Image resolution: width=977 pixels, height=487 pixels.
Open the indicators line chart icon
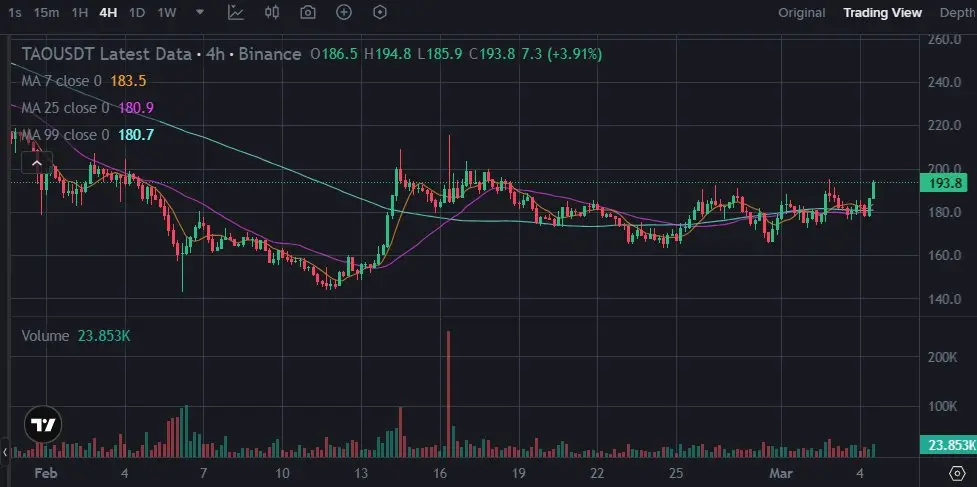tap(236, 12)
